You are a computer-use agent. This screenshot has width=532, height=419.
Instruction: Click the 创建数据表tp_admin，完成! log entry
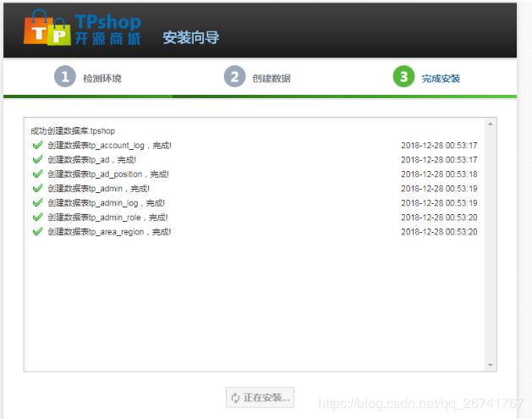98,189
